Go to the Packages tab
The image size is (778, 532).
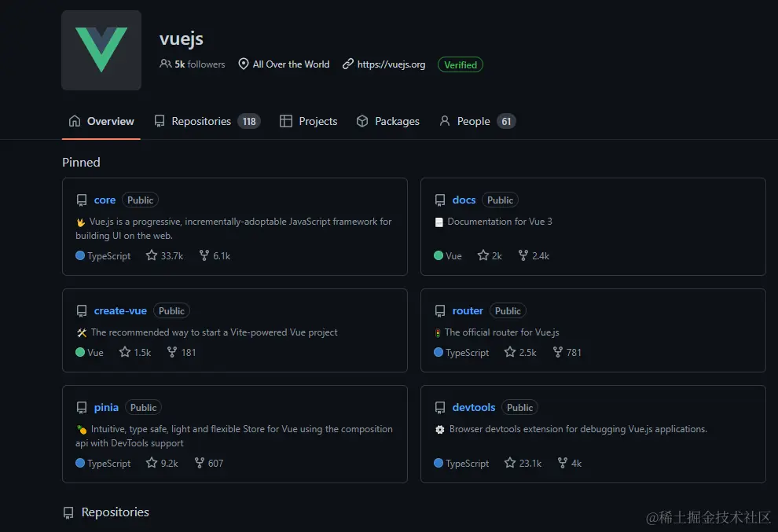pyautogui.click(x=388, y=121)
